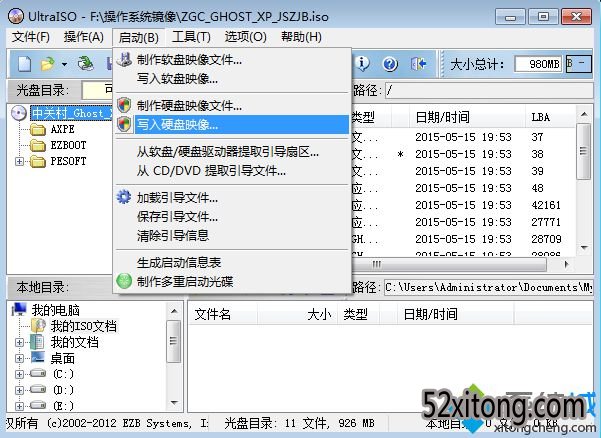Click the disc list vertical scrollbar up arrow

584,114
